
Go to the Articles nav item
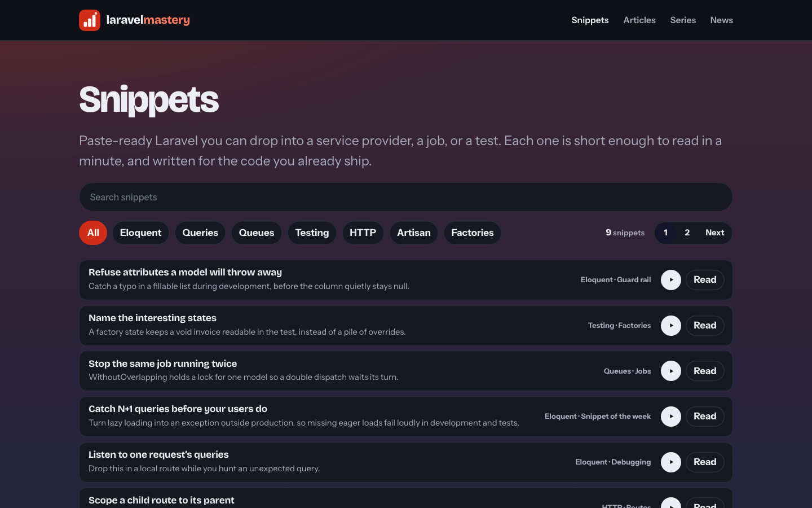click(x=639, y=20)
